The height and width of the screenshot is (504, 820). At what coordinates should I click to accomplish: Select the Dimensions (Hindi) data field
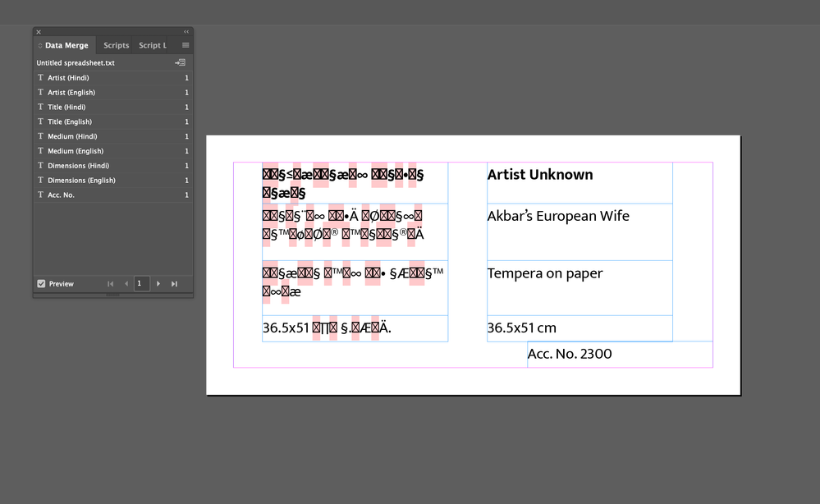[113, 165]
